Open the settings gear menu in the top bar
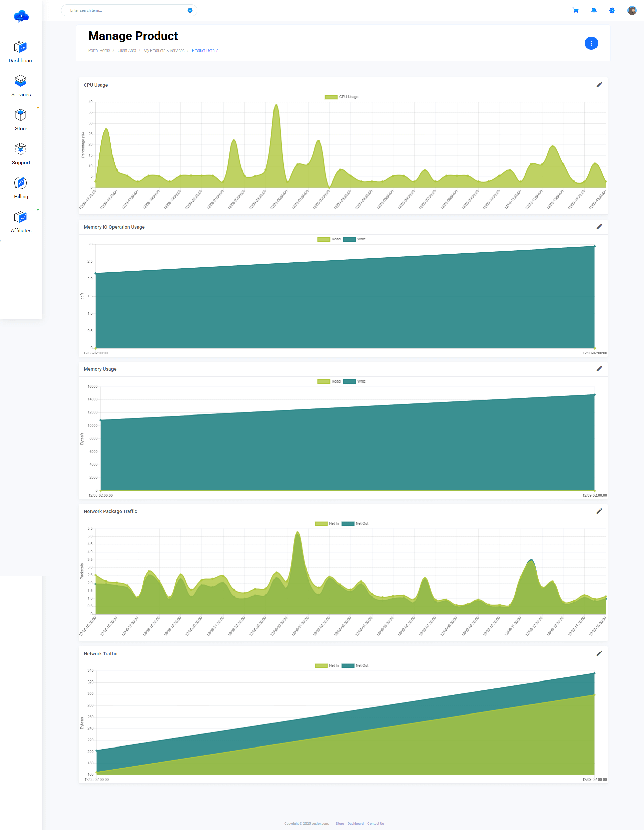The height and width of the screenshot is (830, 644). click(612, 10)
